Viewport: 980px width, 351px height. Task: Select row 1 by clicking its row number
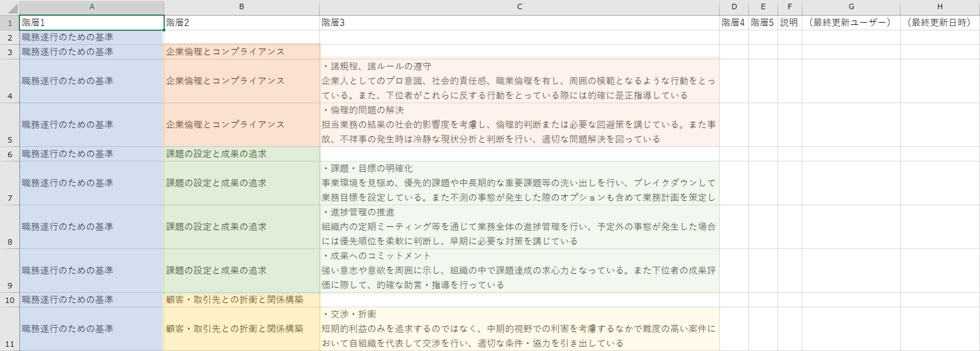(x=10, y=23)
